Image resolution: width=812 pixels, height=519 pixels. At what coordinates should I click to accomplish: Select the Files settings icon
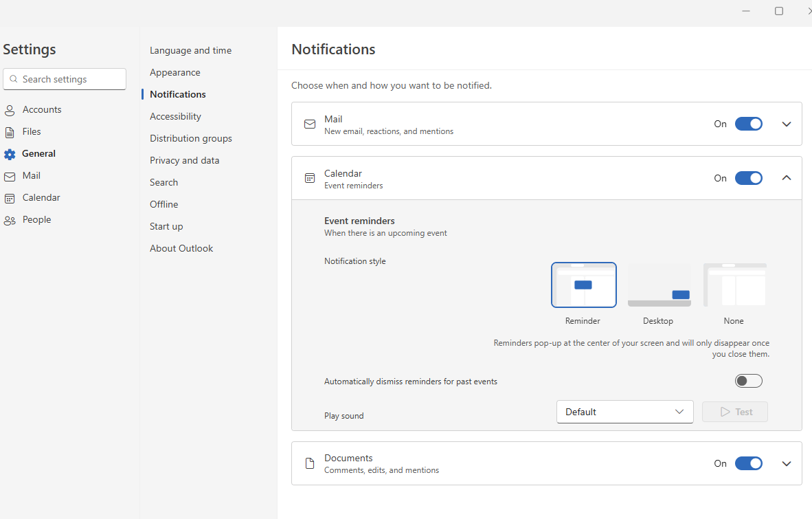(x=10, y=131)
